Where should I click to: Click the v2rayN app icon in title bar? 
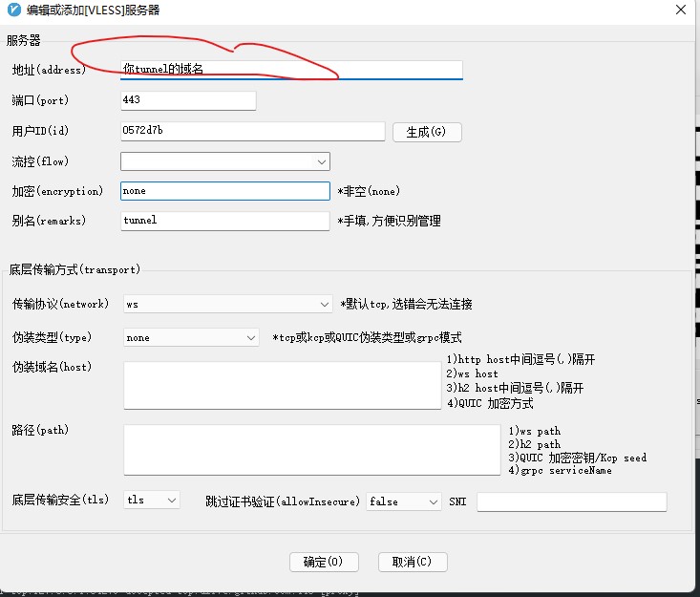pos(11,11)
